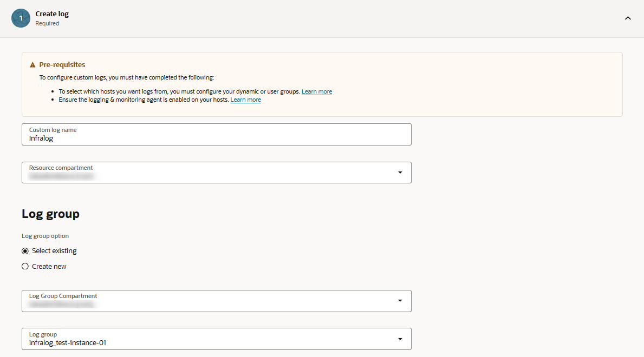Open Learn more link about monitoring agent
Viewport: 644px width, 357px height.
click(x=245, y=100)
